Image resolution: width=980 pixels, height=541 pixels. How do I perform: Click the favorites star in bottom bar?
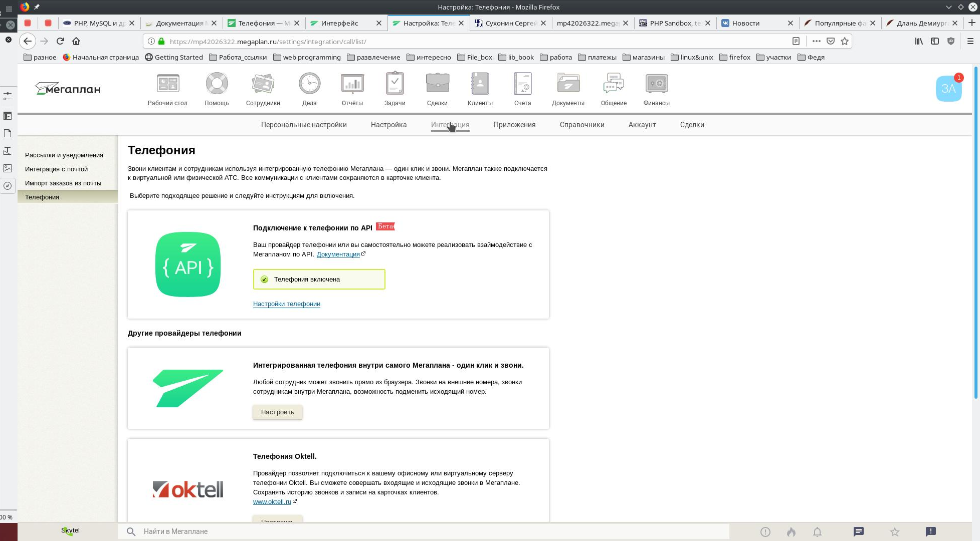pos(894,532)
